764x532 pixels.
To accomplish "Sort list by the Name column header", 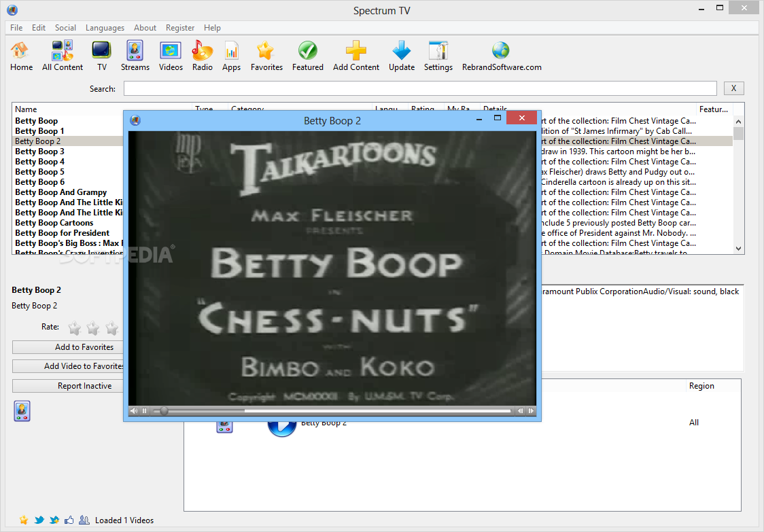I will pos(102,109).
